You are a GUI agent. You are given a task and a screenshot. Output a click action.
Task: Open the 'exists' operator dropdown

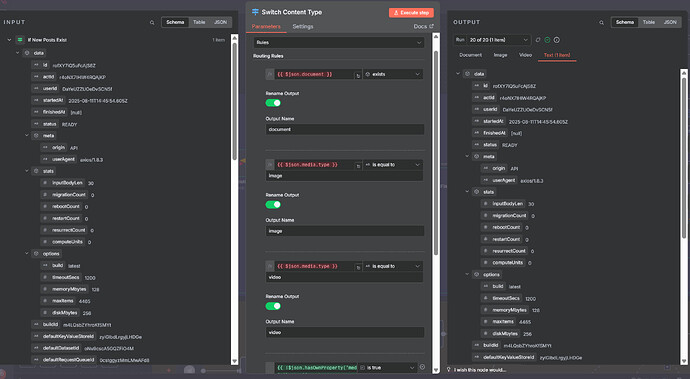pyautogui.click(x=393, y=74)
